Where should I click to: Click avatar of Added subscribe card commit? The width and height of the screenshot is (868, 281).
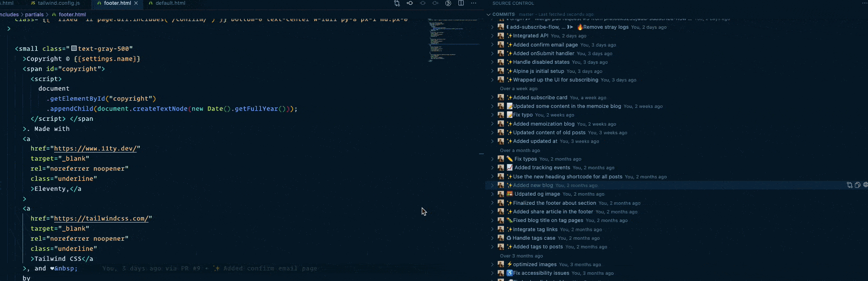[x=501, y=97]
